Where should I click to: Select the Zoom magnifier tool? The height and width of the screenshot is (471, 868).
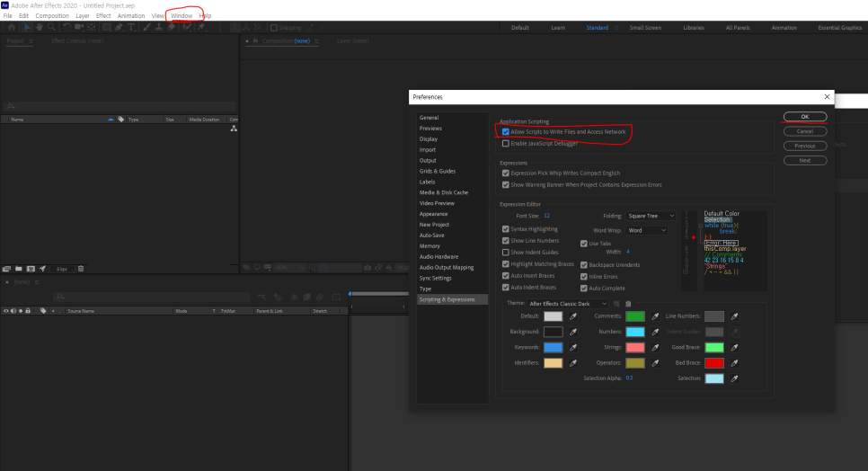click(51, 27)
